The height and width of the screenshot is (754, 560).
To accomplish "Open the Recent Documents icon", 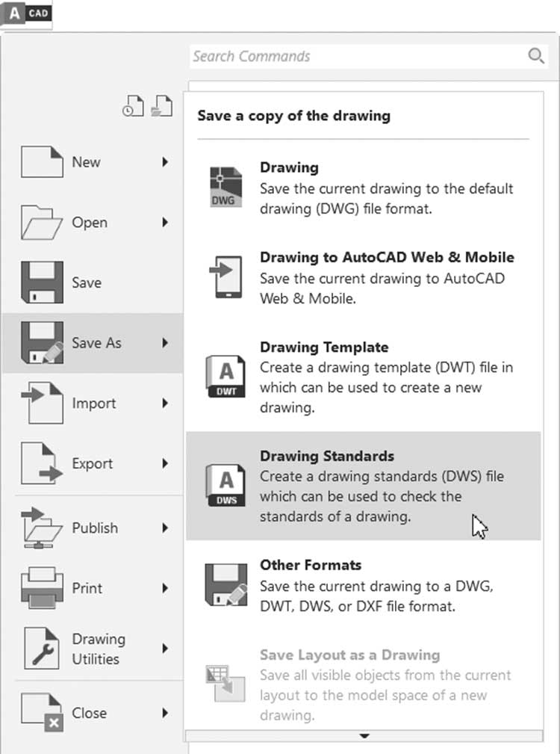I will [133, 106].
